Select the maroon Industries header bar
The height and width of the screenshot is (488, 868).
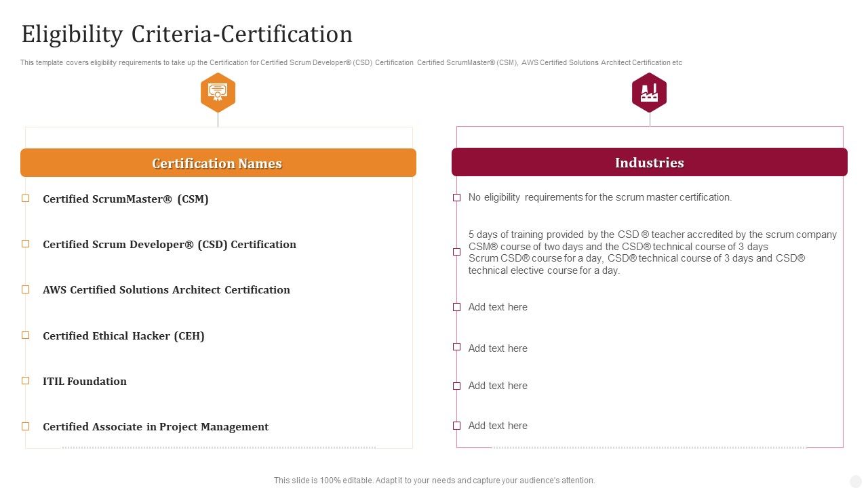click(649, 163)
